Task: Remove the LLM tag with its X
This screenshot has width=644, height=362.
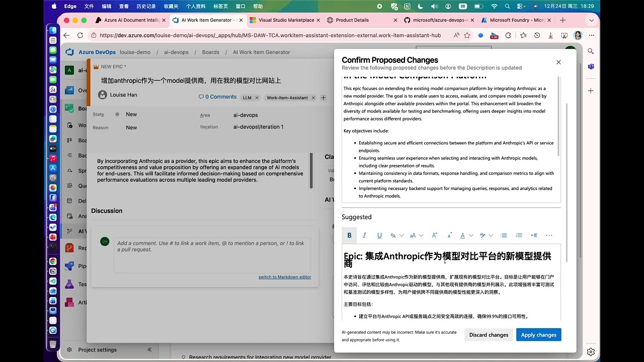Action: [x=257, y=98]
